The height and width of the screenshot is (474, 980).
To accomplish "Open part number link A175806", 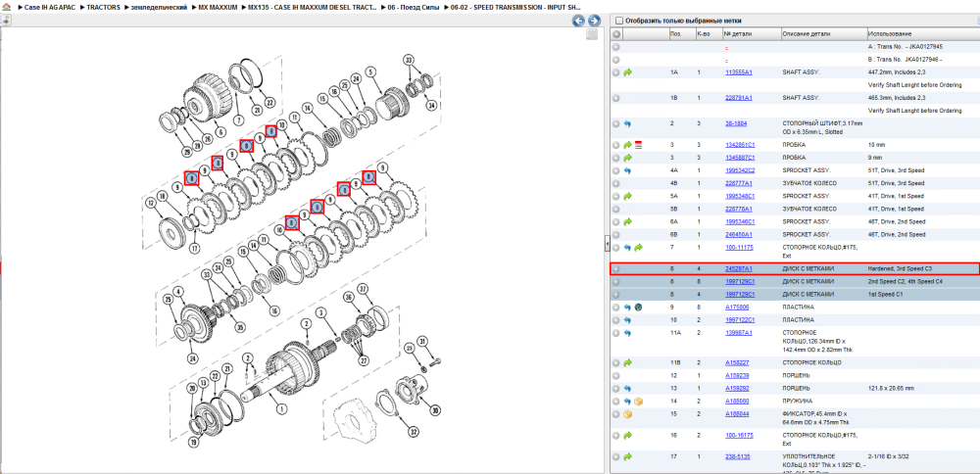I will [x=737, y=308].
